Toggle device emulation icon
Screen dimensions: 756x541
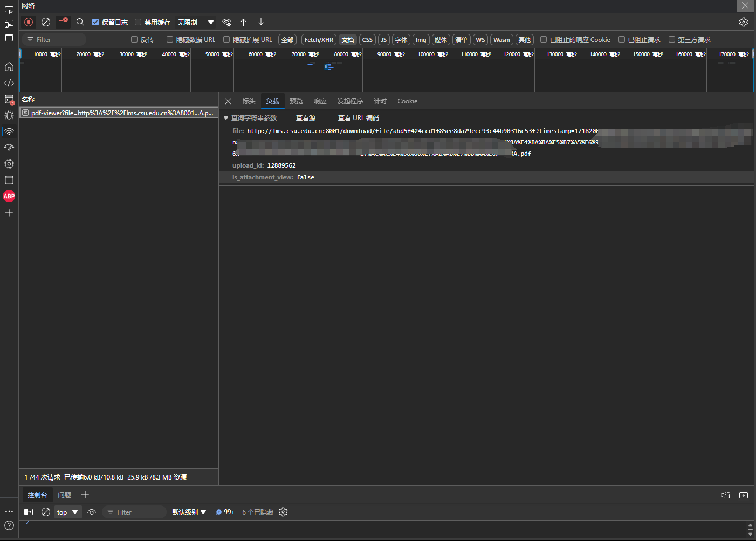[9, 24]
